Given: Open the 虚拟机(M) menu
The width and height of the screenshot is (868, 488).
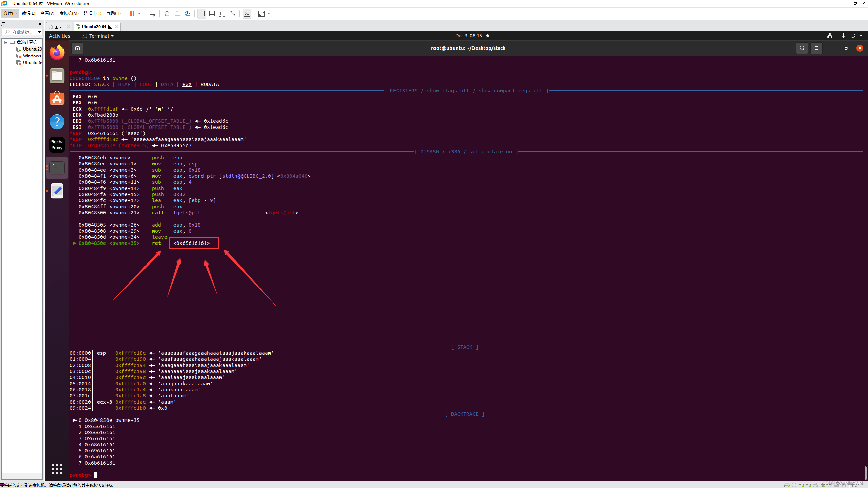Looking at the screenshot, I should coord(69,13).
